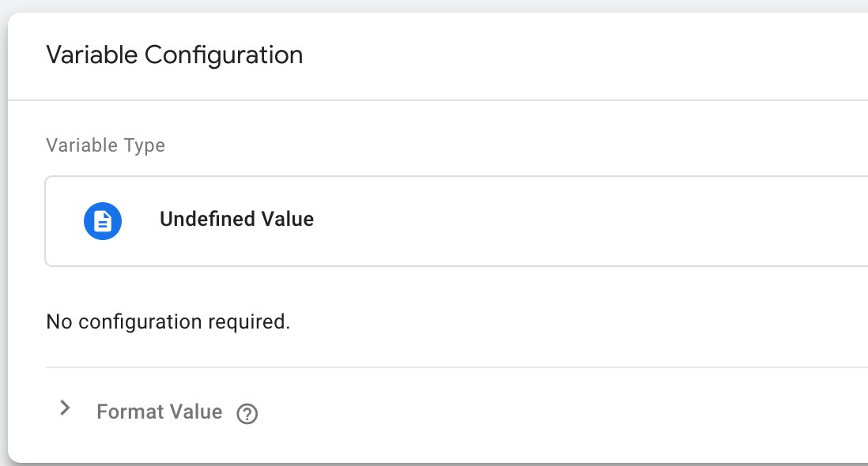
Task: Click the word Format in Format Value
Action: click(x=130, y=412)
